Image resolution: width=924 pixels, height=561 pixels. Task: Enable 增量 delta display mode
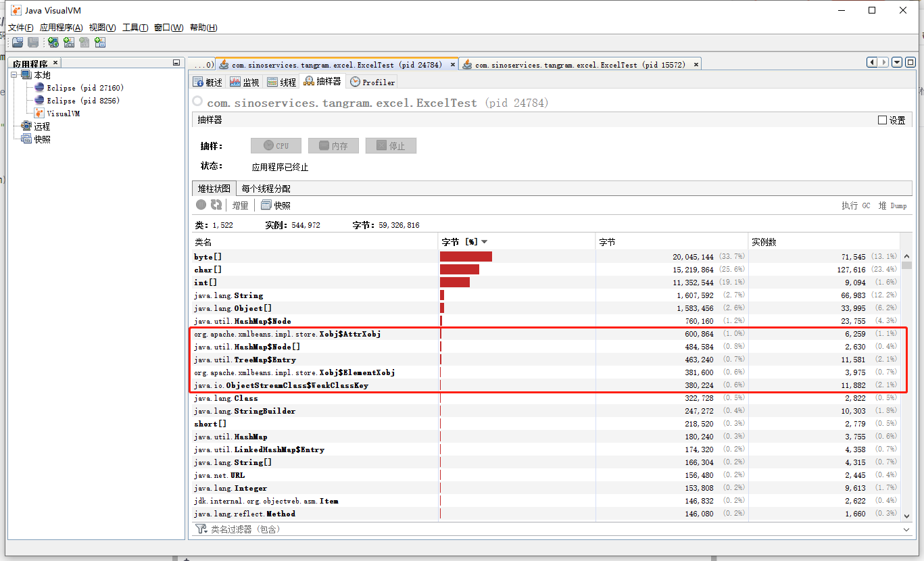tap(240, 205)
